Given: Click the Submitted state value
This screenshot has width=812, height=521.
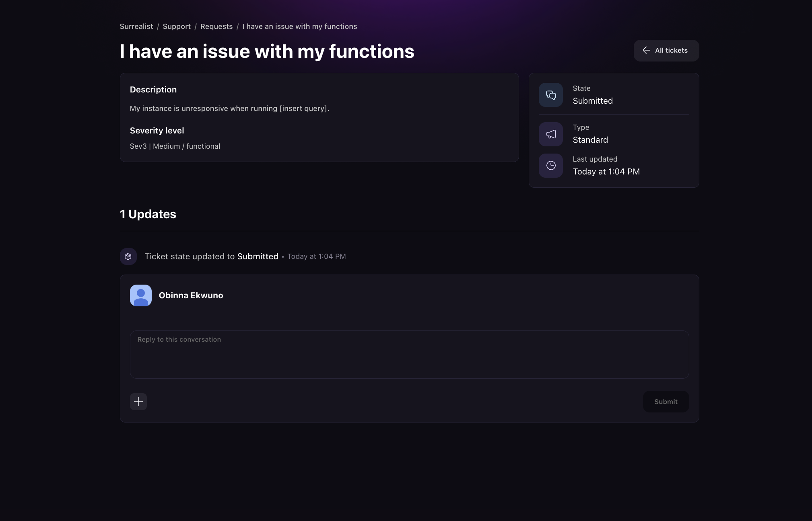Looking at the screenshot, I should (x=592, y=101).
